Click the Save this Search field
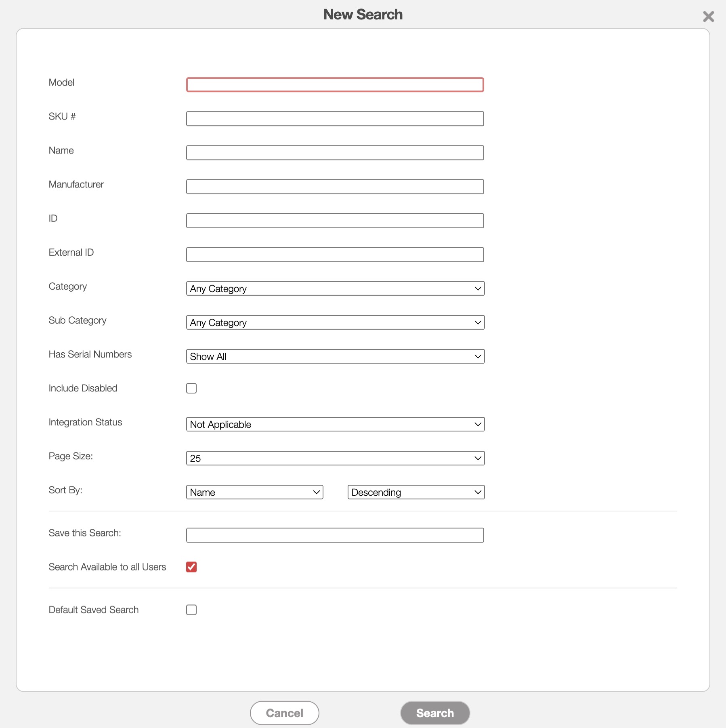 tap(335, 535)
